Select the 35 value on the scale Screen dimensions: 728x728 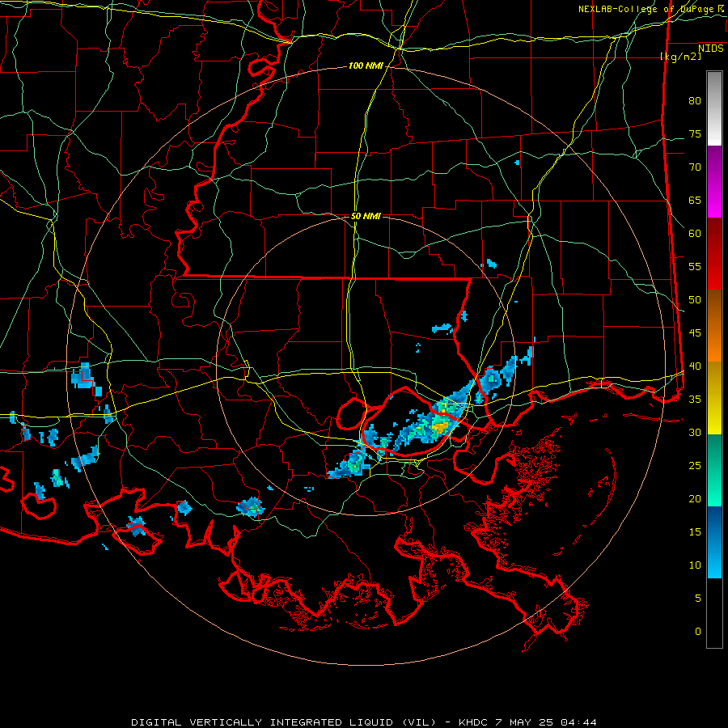pyautogui.click(x=695, y=400)
